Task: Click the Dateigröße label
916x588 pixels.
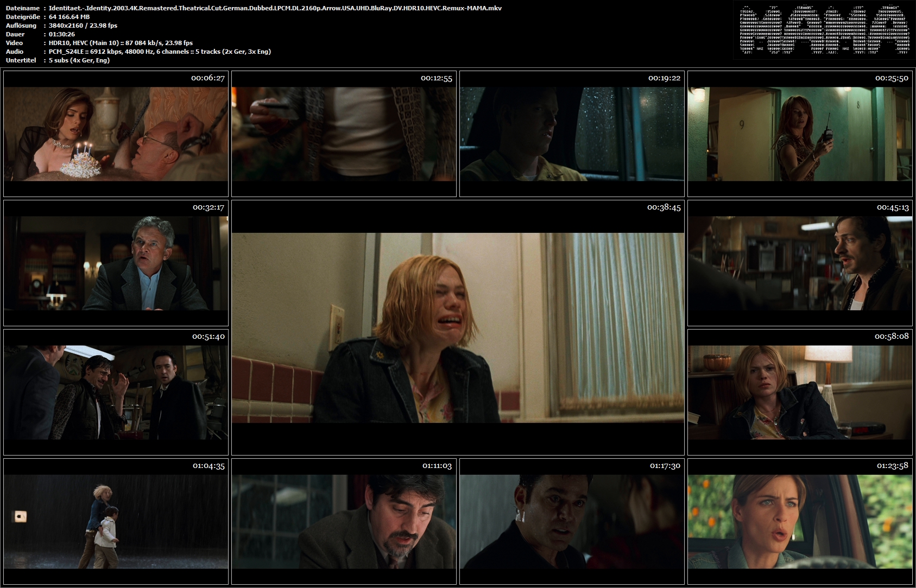Action: [22, 17]
